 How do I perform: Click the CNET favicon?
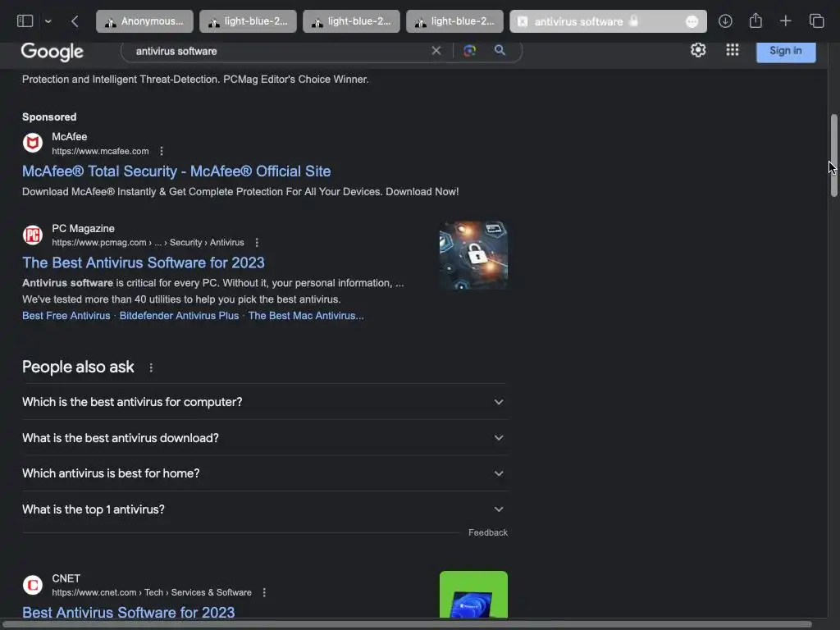pos(33,585)
